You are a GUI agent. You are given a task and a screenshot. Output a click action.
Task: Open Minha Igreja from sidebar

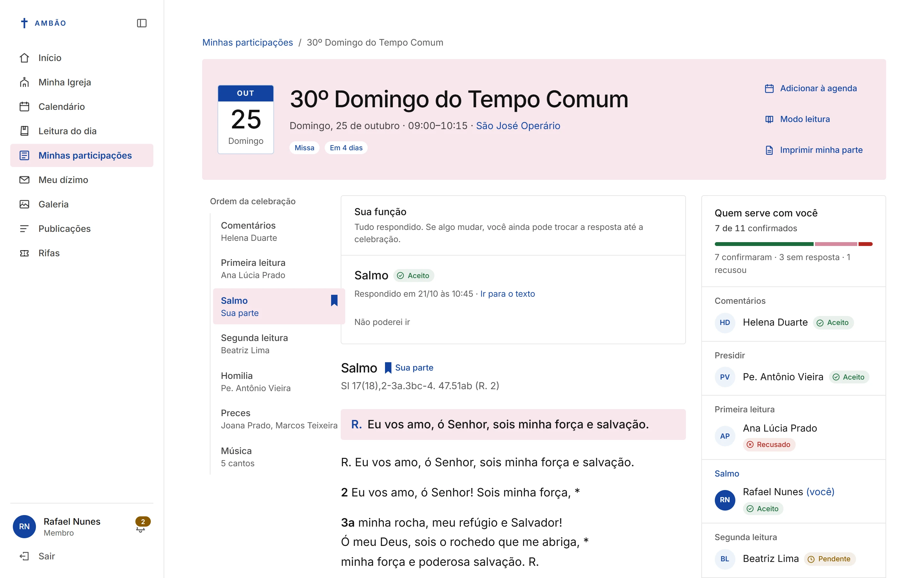tap(82, 82)
